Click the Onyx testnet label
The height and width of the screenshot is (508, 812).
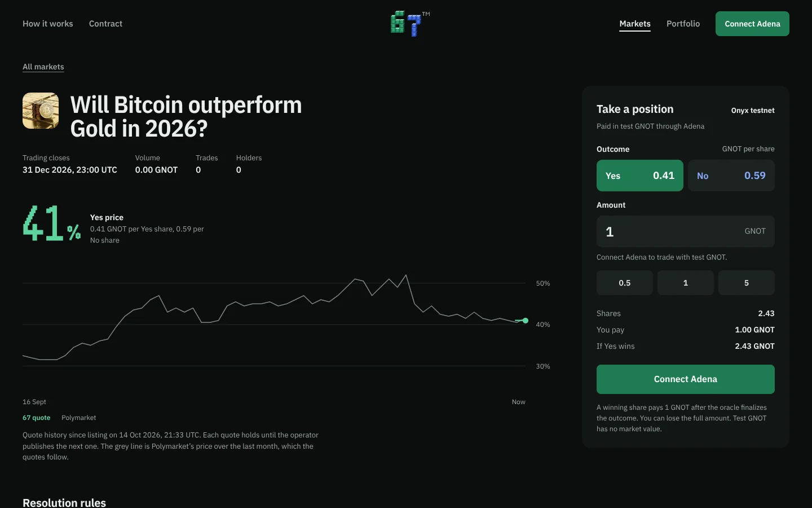pos(753,111)
